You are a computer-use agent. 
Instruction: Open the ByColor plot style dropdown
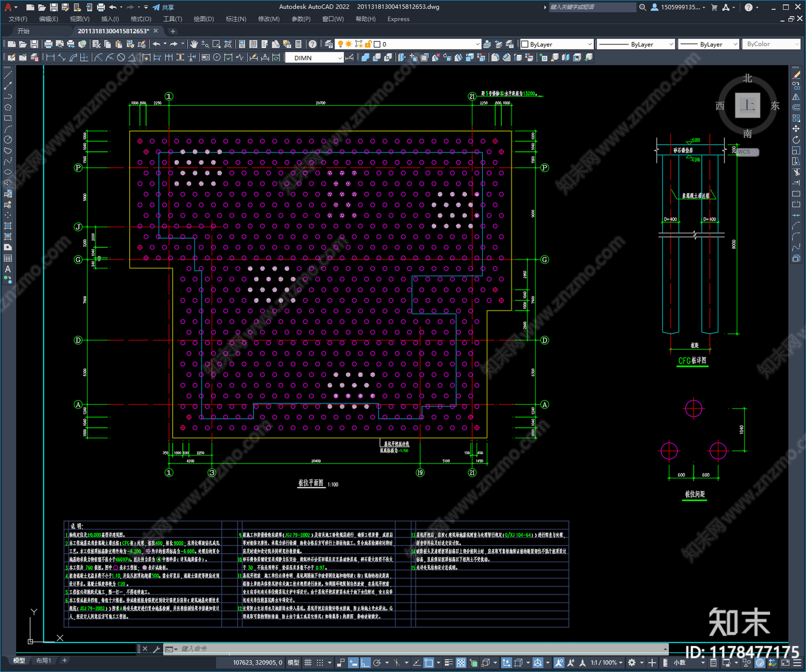click(771, 44)
